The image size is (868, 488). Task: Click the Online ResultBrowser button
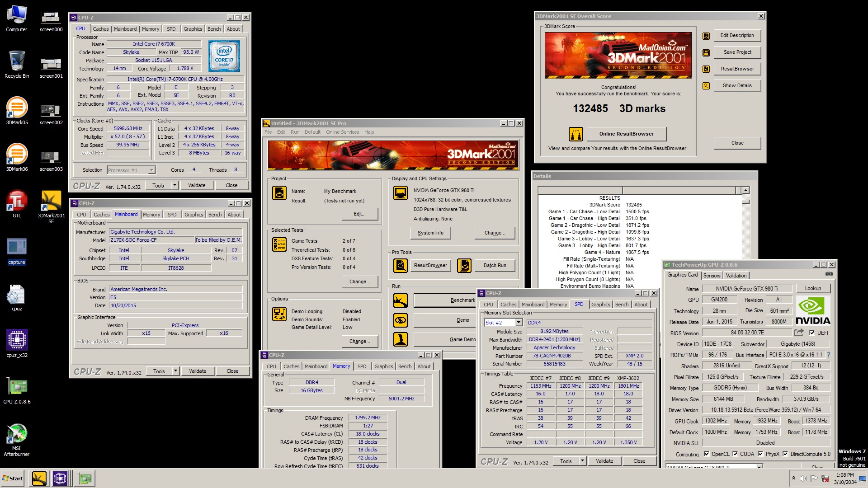click(x=626, y=134)
